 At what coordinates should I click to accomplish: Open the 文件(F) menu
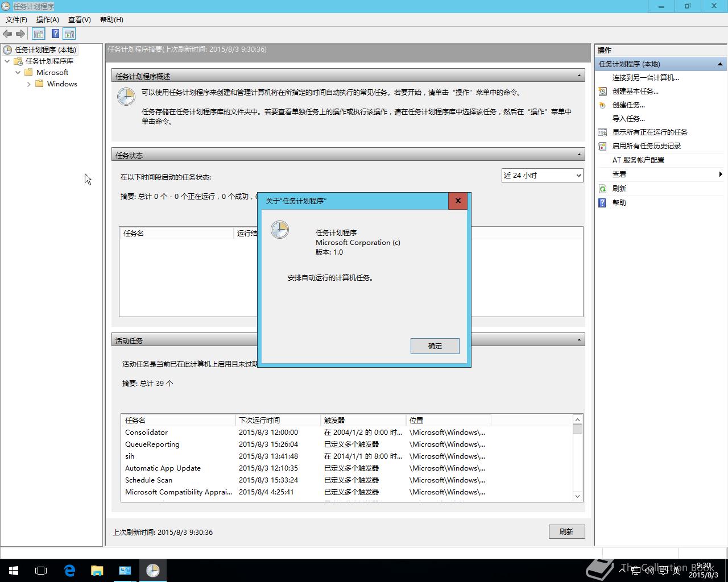pyautogui.click(x=16, y=19)
